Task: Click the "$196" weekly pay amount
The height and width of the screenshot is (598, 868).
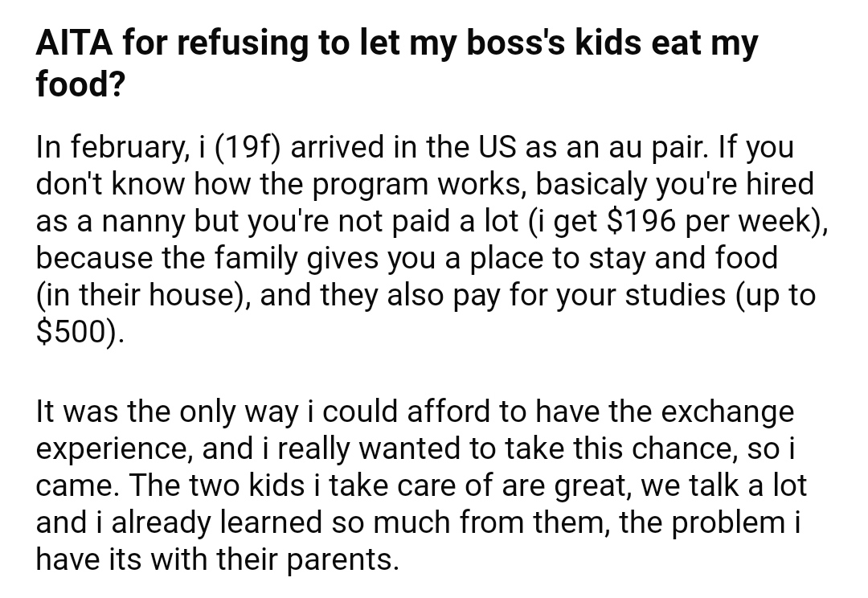Action: [x=641, y=221]
